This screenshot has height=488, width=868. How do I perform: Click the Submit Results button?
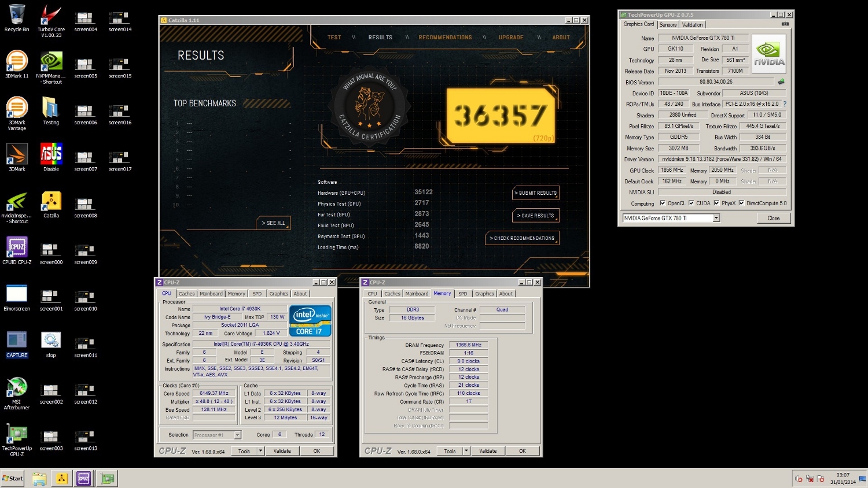tap(536, 193)
